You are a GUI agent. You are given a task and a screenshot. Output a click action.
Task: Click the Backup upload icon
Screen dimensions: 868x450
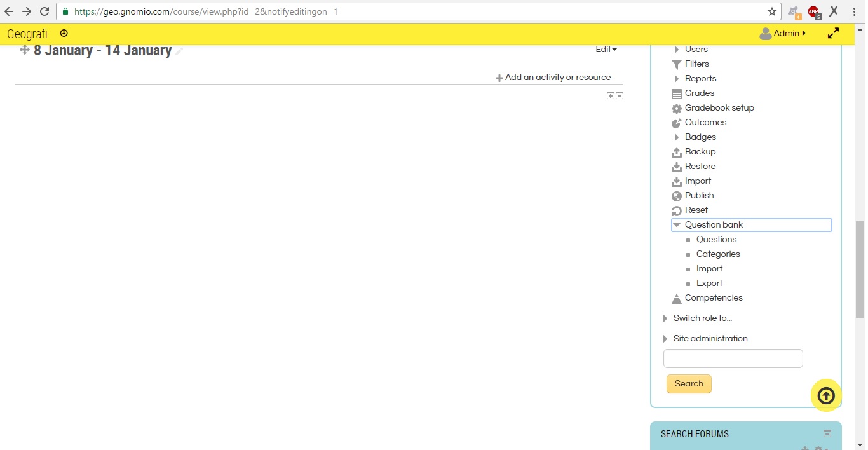[677, 152]
